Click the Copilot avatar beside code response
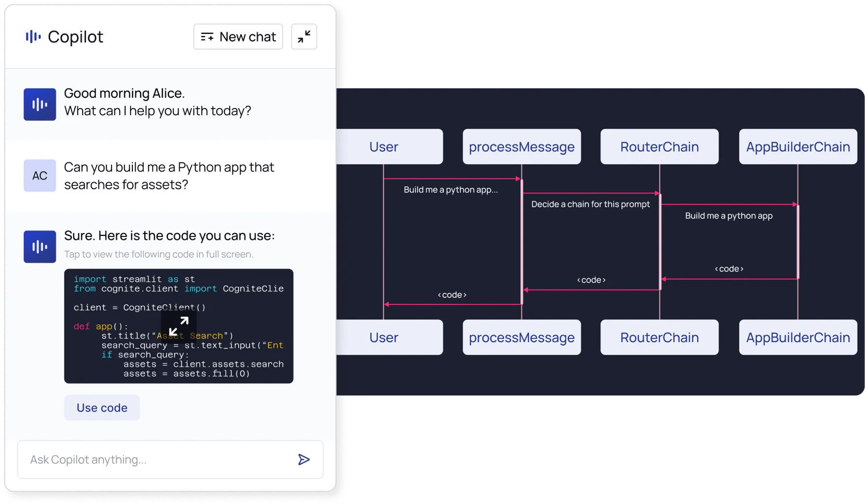The image size is (865, 504). 40,246
